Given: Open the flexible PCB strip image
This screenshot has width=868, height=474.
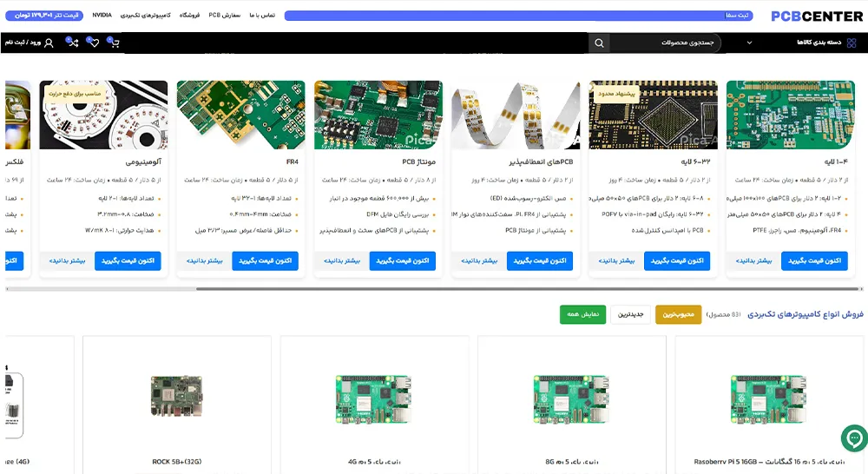Looking at the screenshot, I should (516, 115).
